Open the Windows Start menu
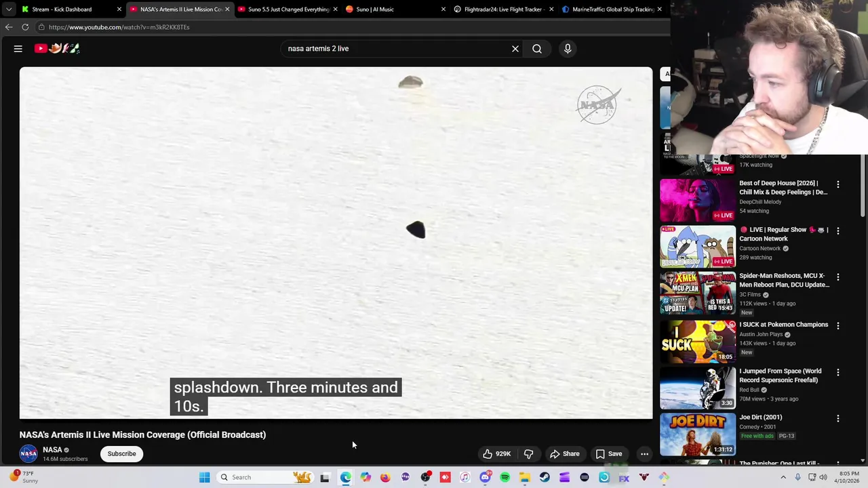 [x=204, y=477]
